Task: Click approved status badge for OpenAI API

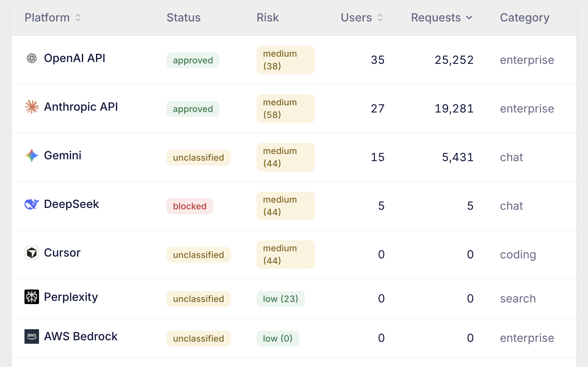Action: (x=193, y=60)
